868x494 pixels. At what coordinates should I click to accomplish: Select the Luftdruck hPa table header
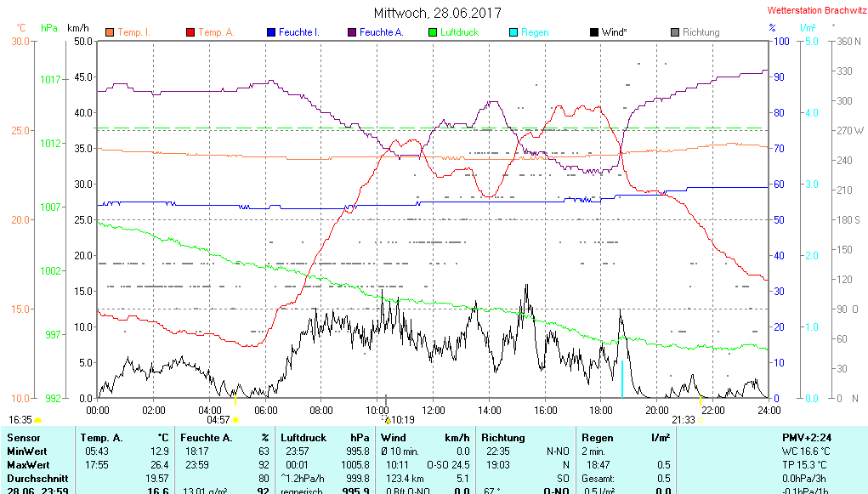(325, 437)
